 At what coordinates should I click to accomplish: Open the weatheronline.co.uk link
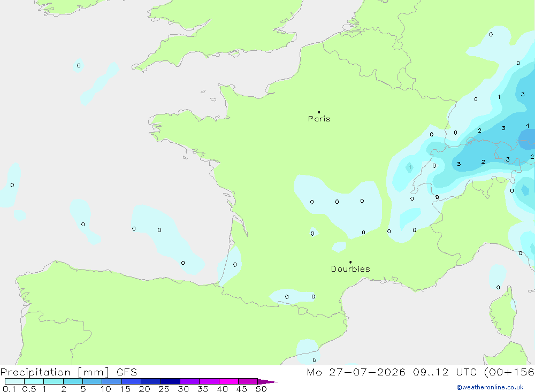point(490,387)
